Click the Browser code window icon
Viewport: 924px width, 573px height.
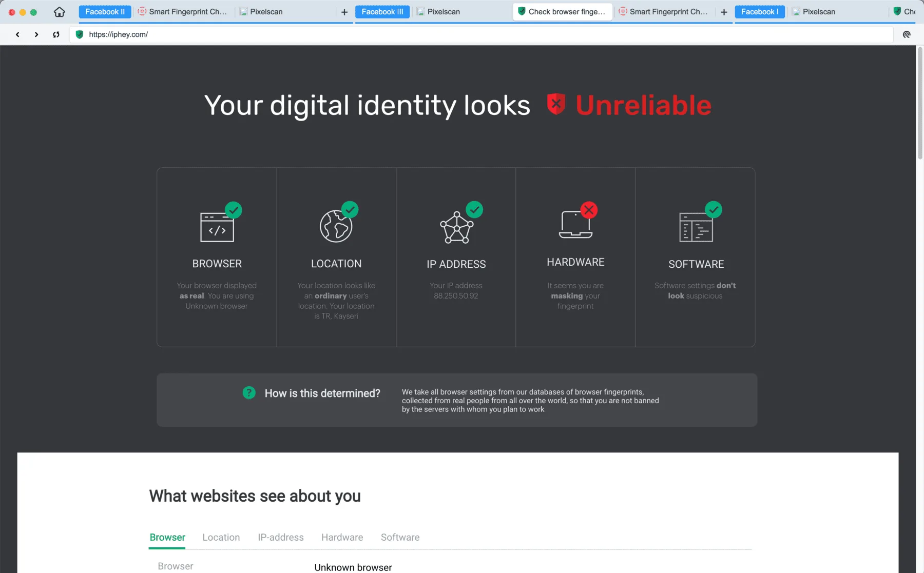coord(217,227)
